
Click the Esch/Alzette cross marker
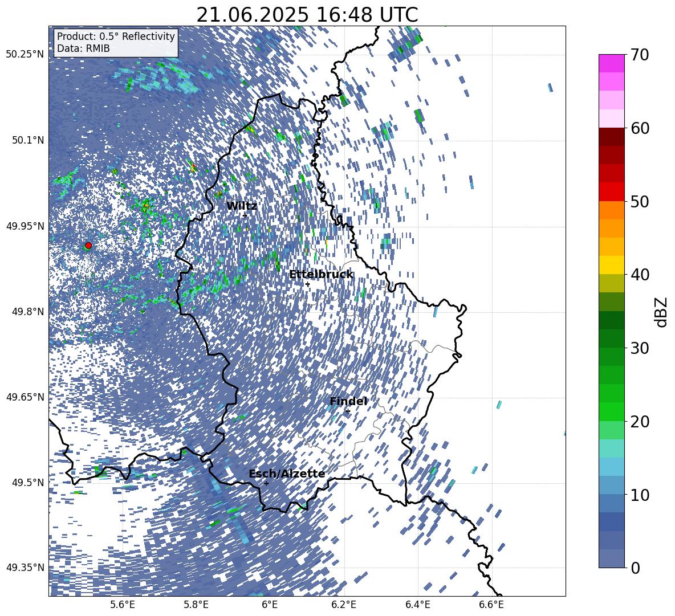tap(266, 483)
